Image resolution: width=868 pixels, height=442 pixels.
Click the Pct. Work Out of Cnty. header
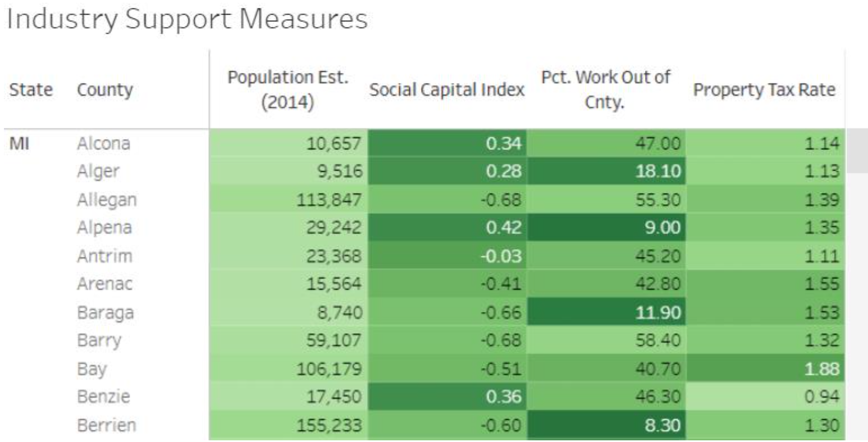tap(605, 90)
